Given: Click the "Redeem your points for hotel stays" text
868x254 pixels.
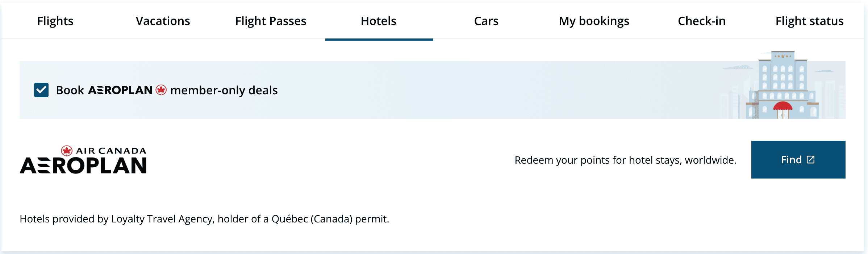Looking at the screenshot, I should [625, 160].
